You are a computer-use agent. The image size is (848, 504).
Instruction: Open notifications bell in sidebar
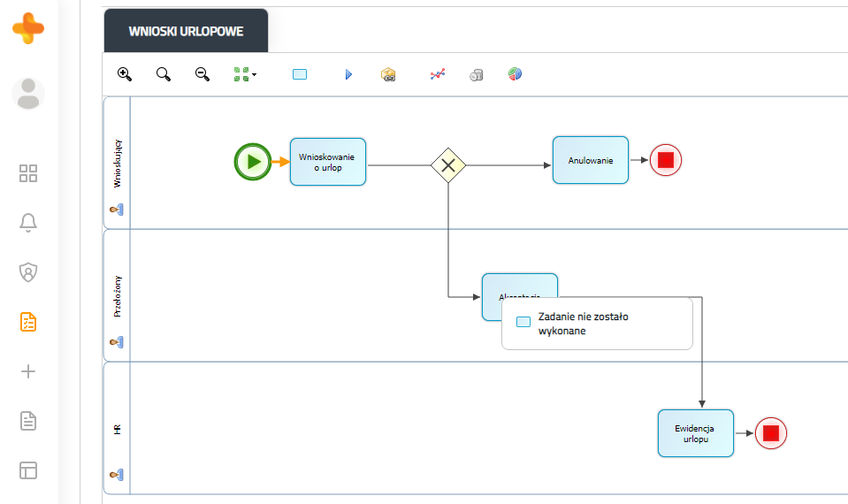pos(28,223)
